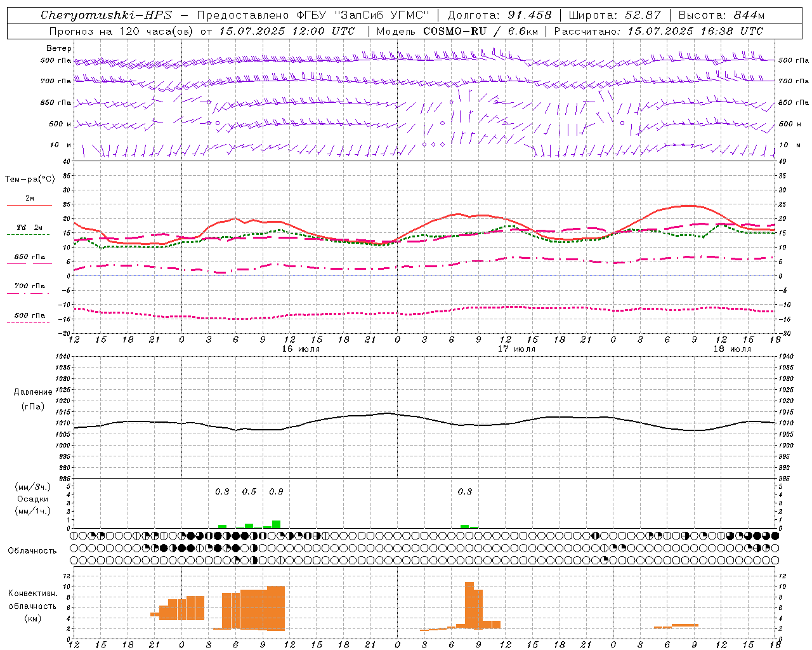Click the tallest orange convective bar on 17 июля
Viewport: 812px width, 650px height.
click(469, 605)
